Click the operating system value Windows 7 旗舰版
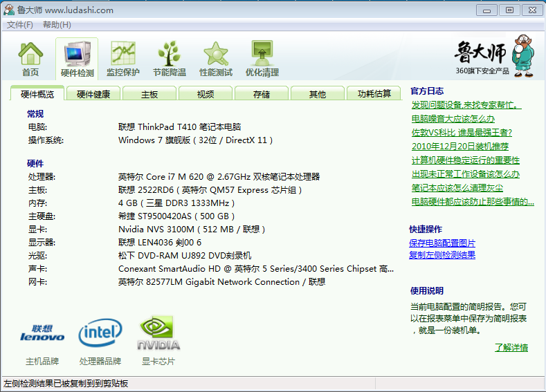Viewport: 546px width, 392px height. pyautogui.click(x=195, y=140)
